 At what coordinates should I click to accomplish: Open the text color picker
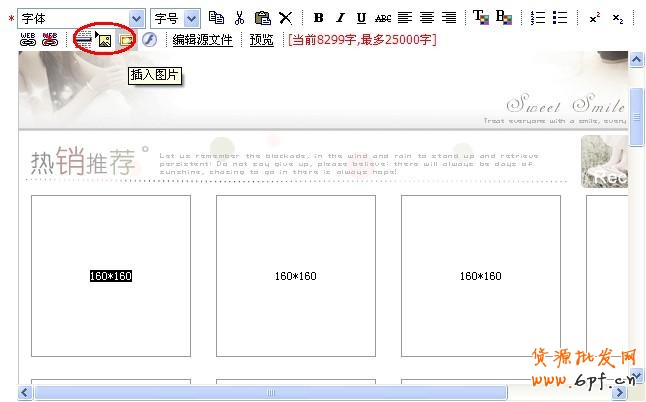[481, 18]
